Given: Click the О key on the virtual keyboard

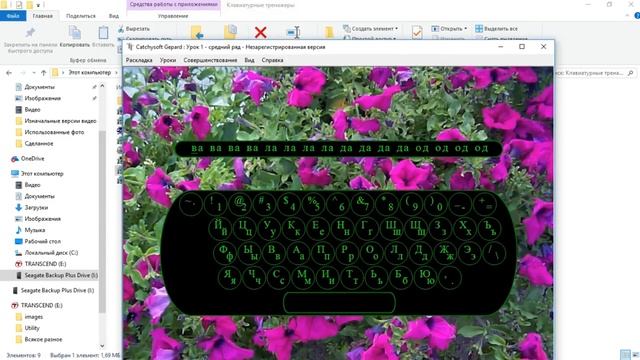Looking at the screenshot, I should pos(372,252).
